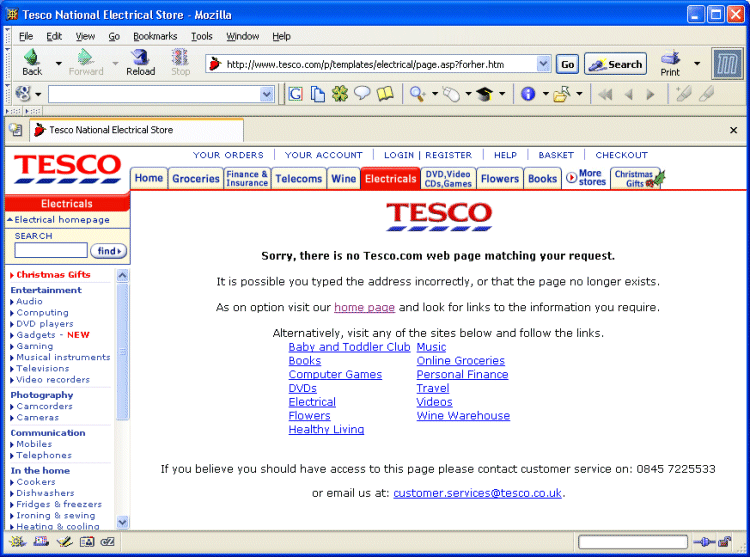Expand the info icon dropdown arrow
750x557 pixels.
tap(545, 94)
